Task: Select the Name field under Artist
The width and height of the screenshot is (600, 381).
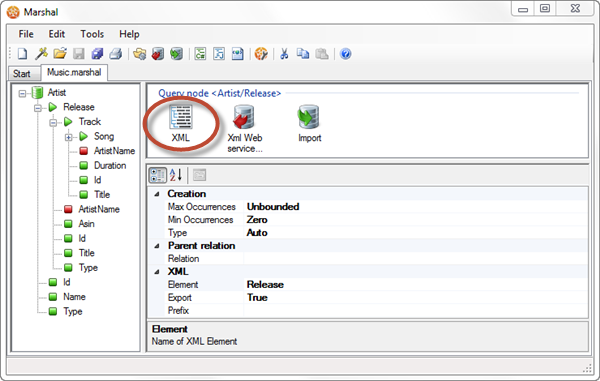Action: point(74,297)
